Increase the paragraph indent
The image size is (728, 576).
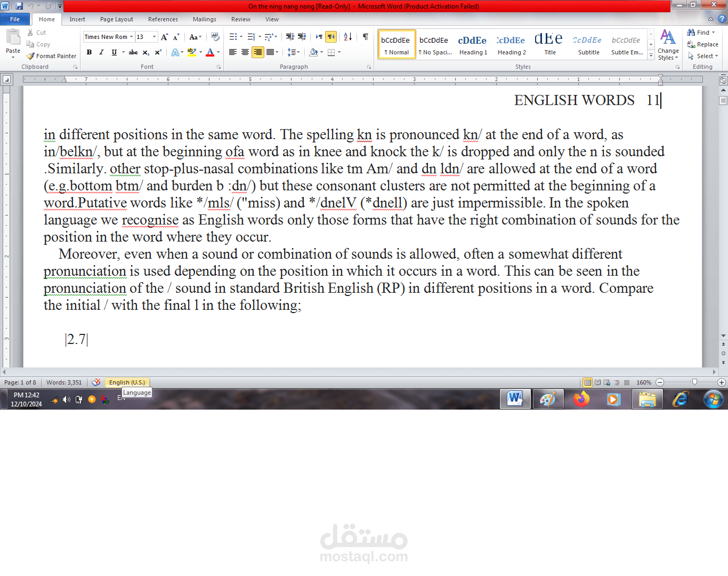click(x=302, y=37)
